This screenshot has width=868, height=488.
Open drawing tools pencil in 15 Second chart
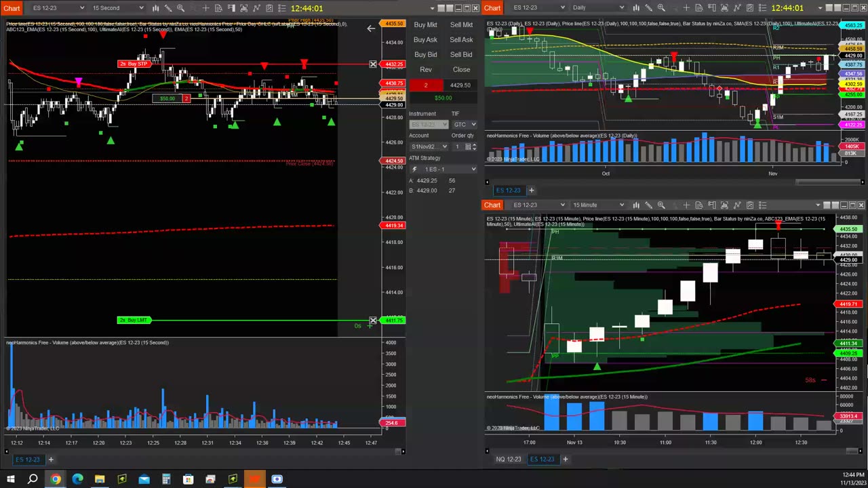point(168,8)
